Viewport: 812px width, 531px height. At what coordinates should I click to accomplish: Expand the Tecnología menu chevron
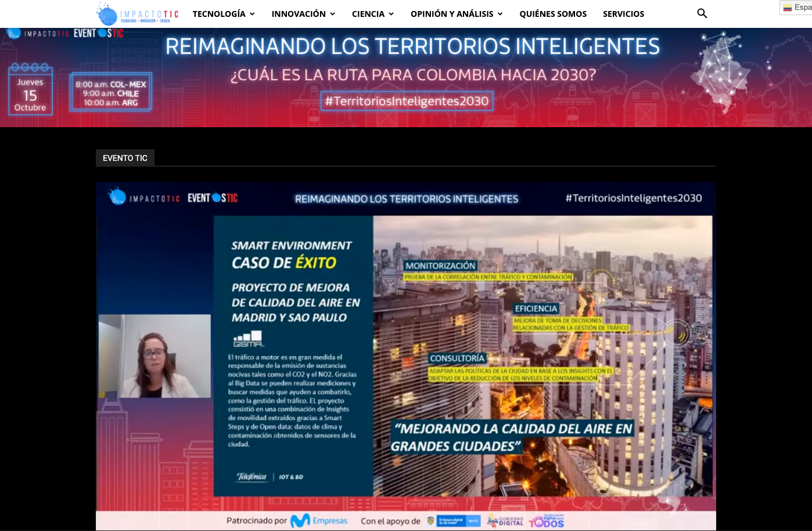point(252,14)
